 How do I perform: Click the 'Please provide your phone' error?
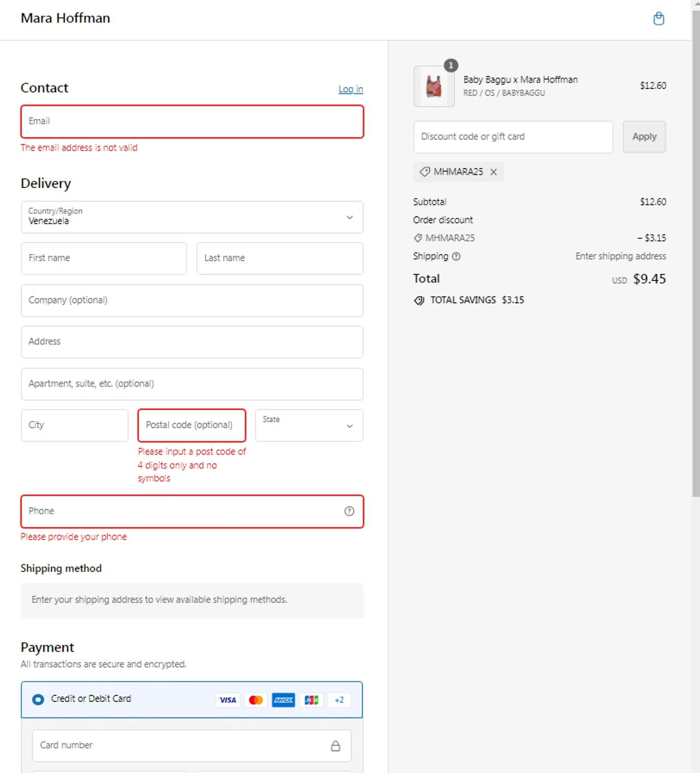(x=74, y=537)
